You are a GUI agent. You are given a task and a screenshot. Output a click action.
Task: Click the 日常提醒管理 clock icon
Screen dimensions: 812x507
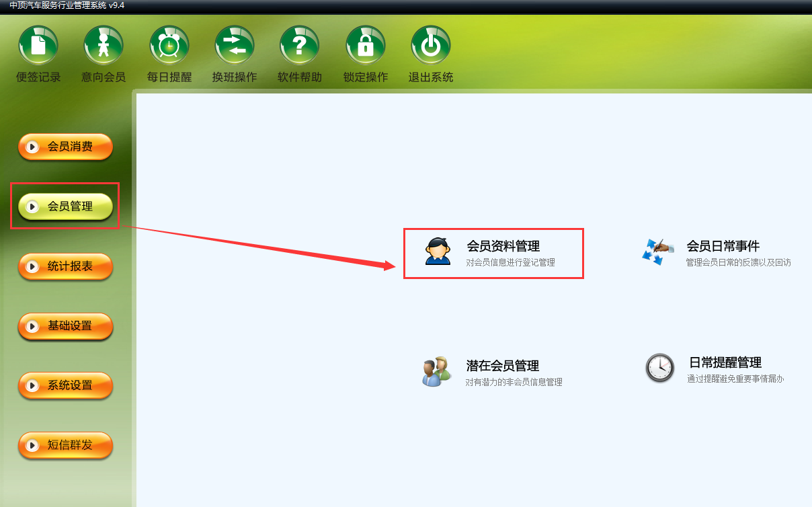[659, 368]
